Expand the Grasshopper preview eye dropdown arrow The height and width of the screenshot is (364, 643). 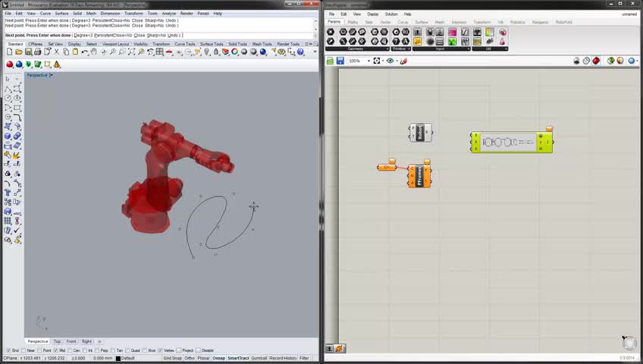coord(396,61)
